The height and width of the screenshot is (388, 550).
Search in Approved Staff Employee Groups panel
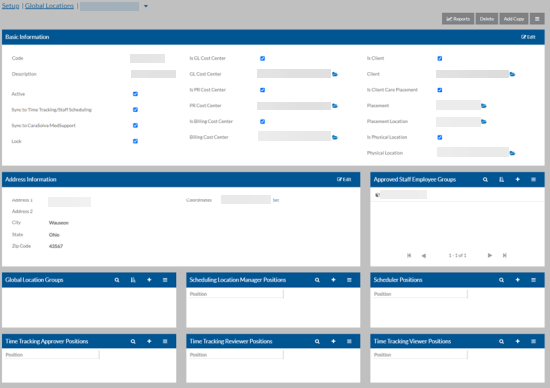(x=485, y=179)
